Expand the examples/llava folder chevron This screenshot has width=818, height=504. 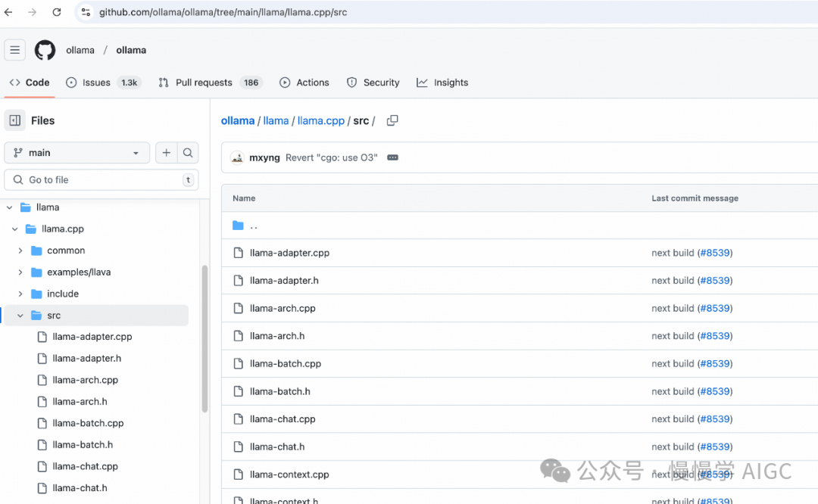point(20,272)
